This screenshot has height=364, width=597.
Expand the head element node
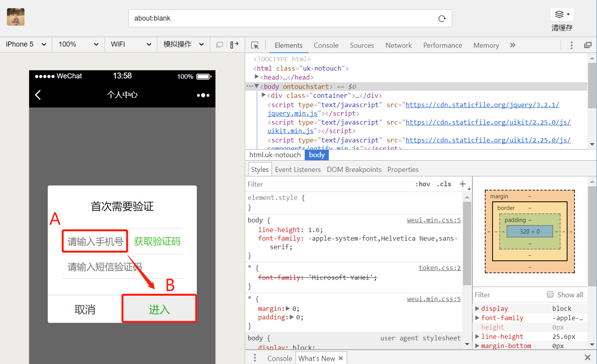(x=257, y=77)
